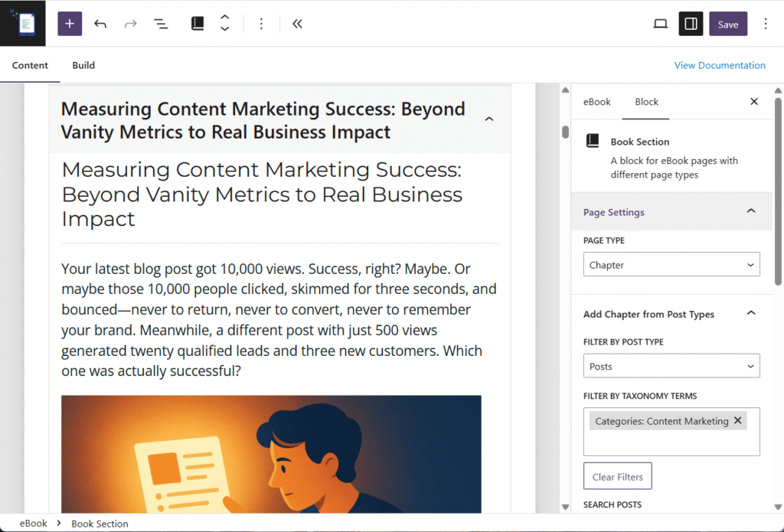The height and width of the screenshot is (532, 784).
Task: Toggle the settings sidebar panel icon
Action: pyautogui.click(x=691, y=23)
